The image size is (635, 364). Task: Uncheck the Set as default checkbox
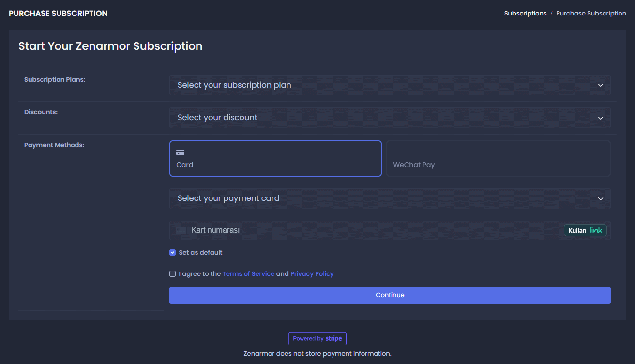pos(173,253)
